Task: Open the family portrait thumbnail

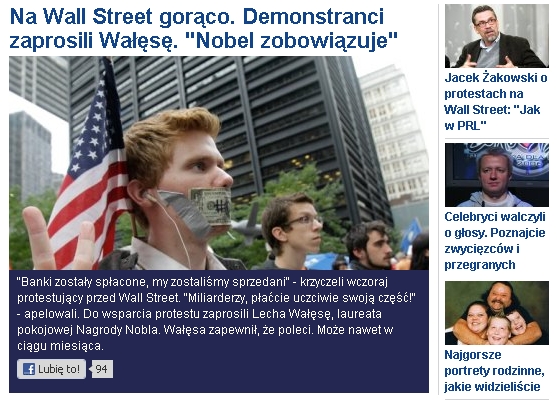Action: pyautogui.click(x=497, y=313)
